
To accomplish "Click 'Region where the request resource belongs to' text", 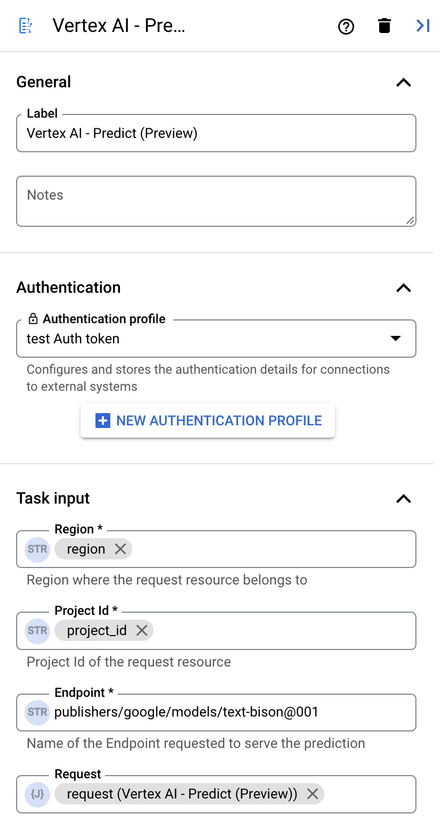I will click(x=167, y=580).
